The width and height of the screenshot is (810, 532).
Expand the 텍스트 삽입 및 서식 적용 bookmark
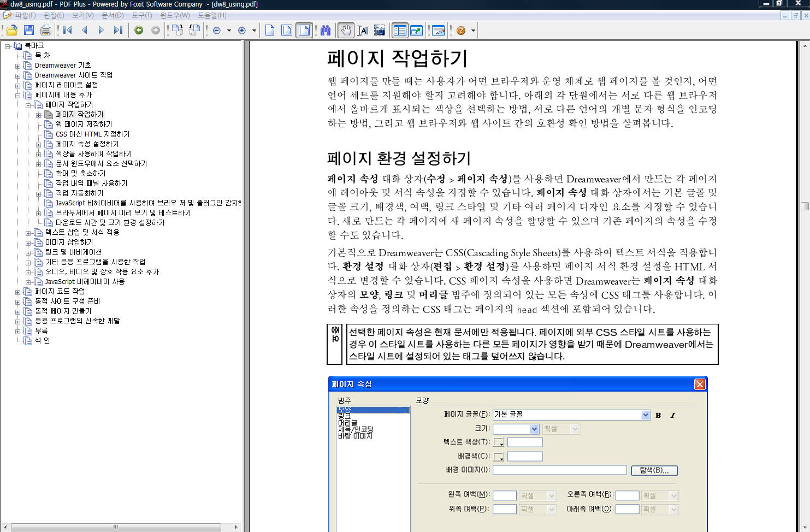(28, 233)
